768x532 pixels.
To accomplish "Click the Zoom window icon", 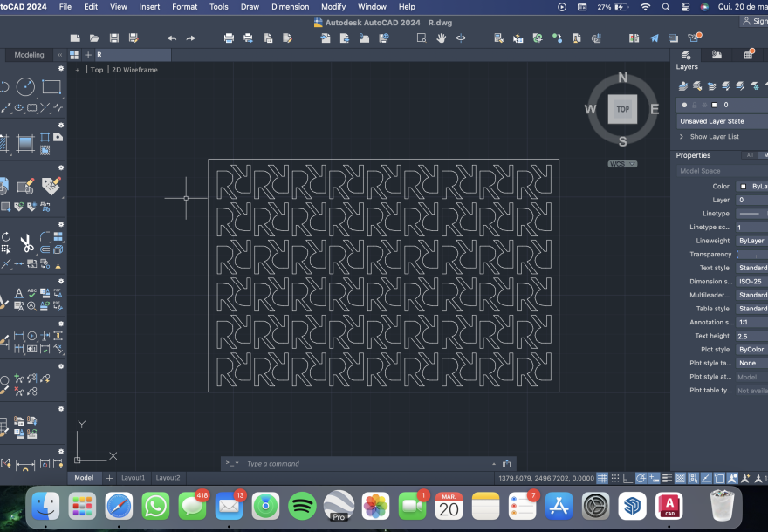I will [x=422, y=38].
